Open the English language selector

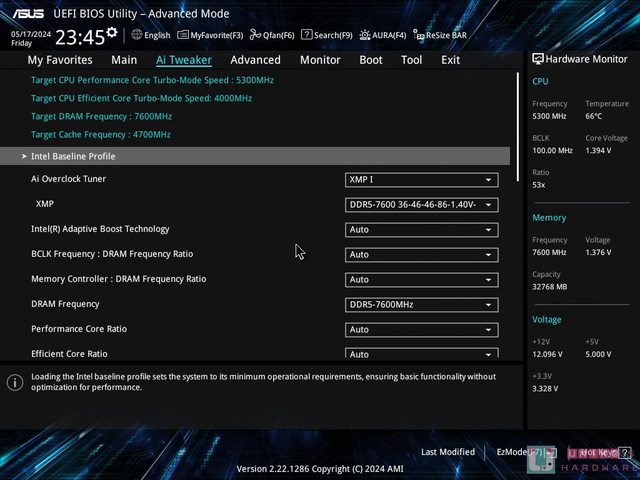pyautogui.click(x=150, y=35)
